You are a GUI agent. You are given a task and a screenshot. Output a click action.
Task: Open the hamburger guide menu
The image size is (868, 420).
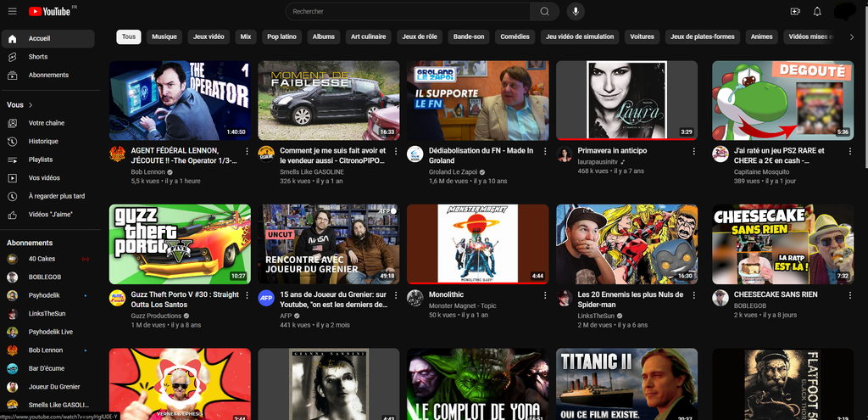tap(12, 11)
